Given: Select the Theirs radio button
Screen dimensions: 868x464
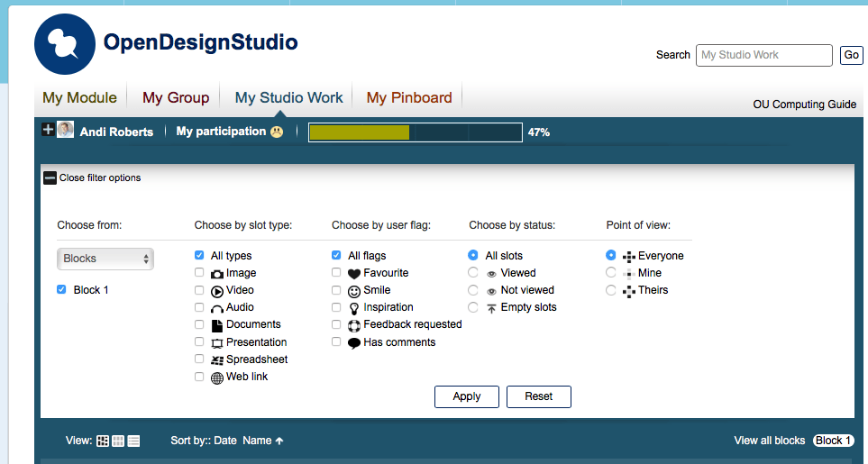Looking at the screenshot, I should [x=610, y=290].
